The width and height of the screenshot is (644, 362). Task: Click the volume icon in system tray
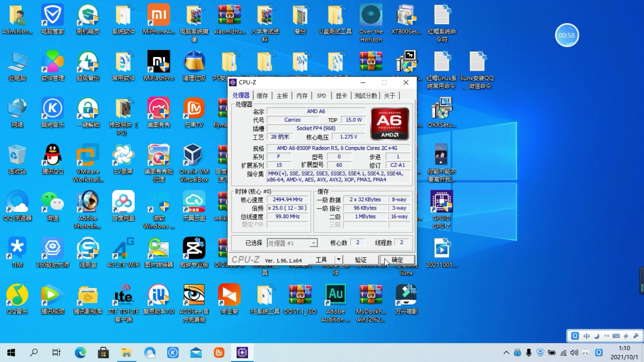[574, 353]
